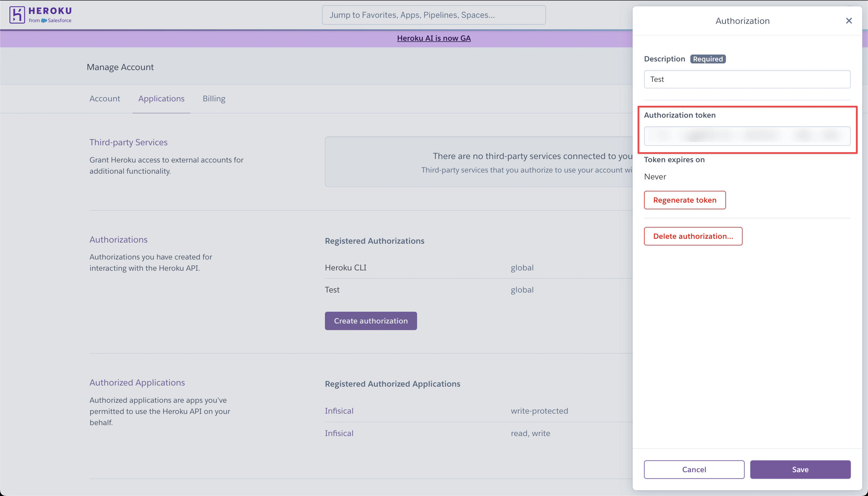Click Delete authorization button
Viewport: 868px width, 496px height.
pyautogui.click(x=693, y=236)
